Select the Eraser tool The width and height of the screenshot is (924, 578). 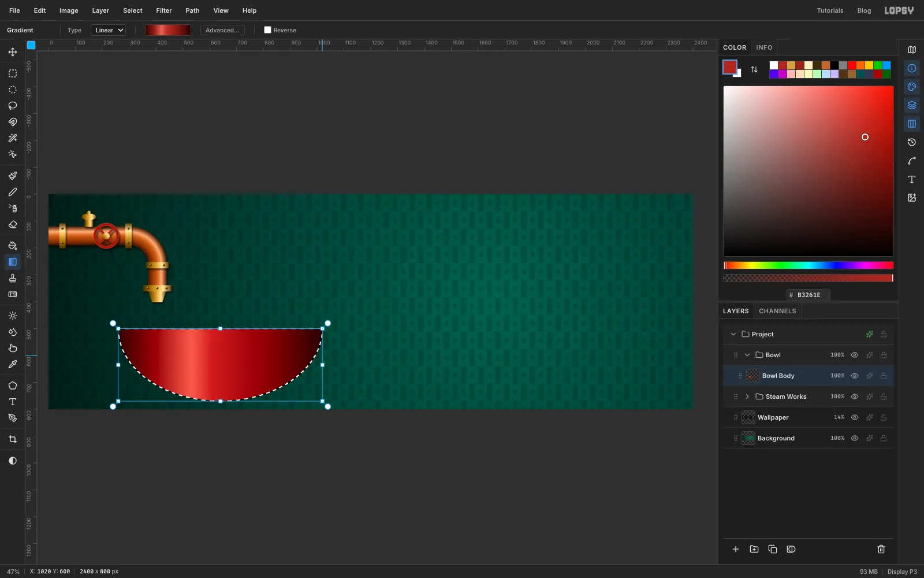13,224
